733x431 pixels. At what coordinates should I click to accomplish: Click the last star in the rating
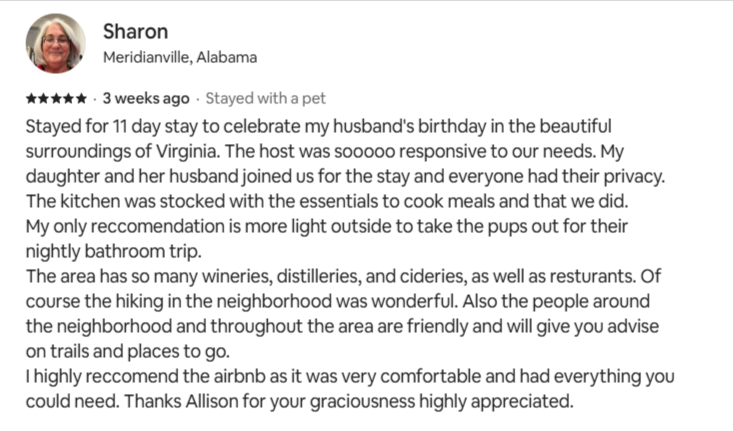[79, 99]
